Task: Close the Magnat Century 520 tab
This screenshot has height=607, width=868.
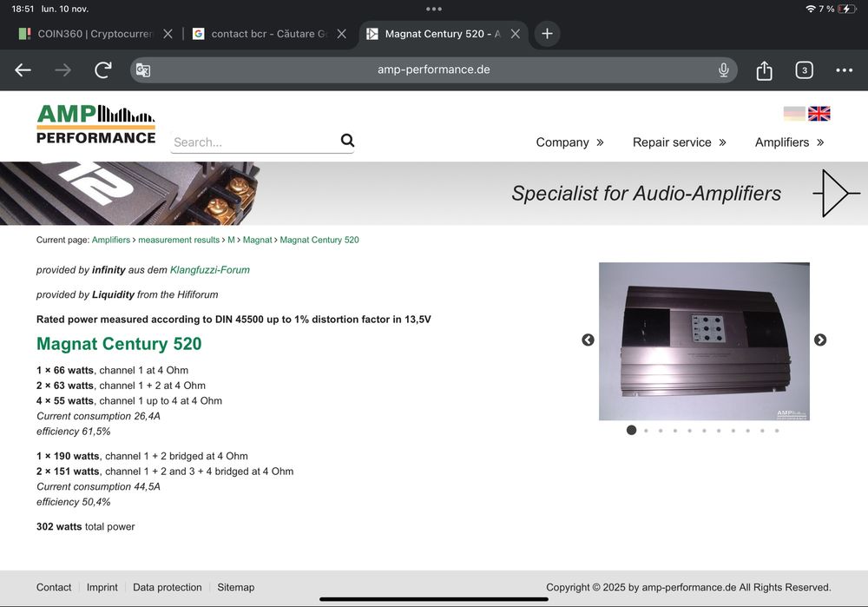Action: click(x=516, y=34)
